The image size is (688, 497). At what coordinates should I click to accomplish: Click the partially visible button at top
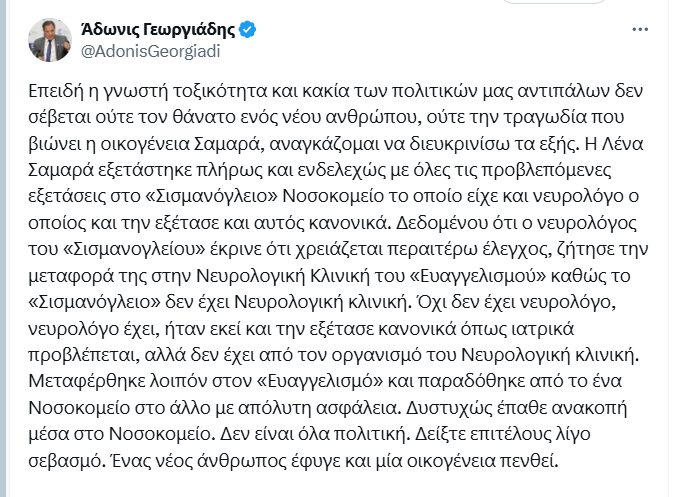553,2
